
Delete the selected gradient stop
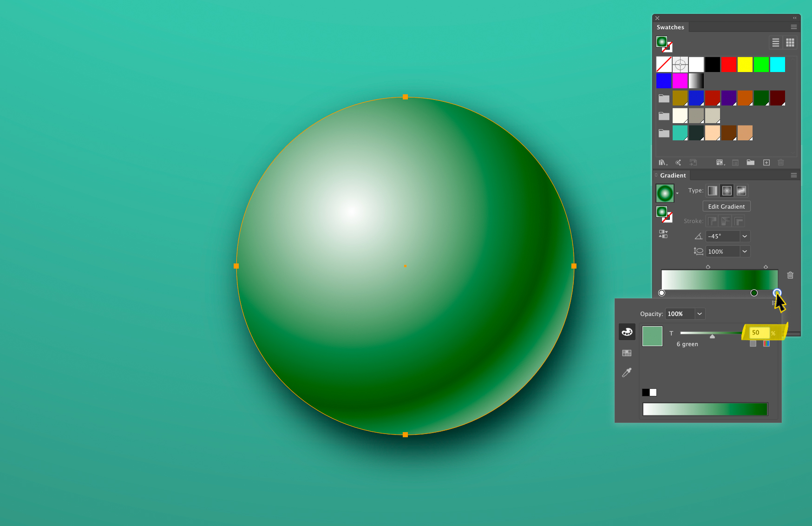pyautogui.click(x=791, y=275)
